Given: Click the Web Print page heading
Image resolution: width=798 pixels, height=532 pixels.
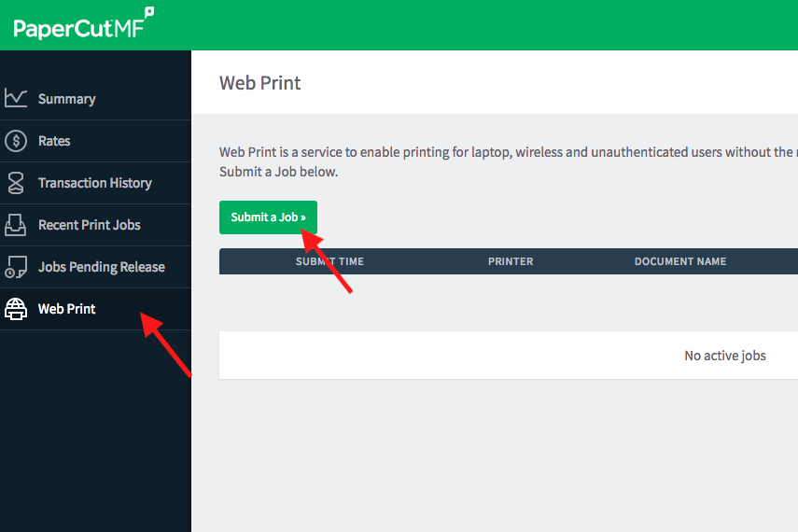Looking at the screenshot, I should pyautogui.click(x=259, y=83).
